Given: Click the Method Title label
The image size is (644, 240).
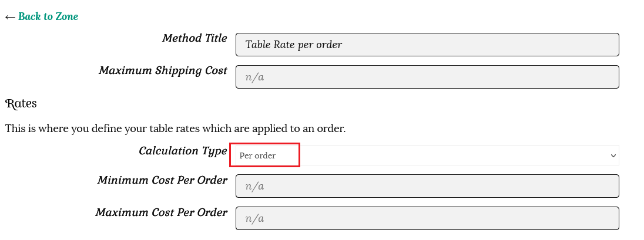Looking at the screenshot, I should pyautogui.click(x=194, y=38).
